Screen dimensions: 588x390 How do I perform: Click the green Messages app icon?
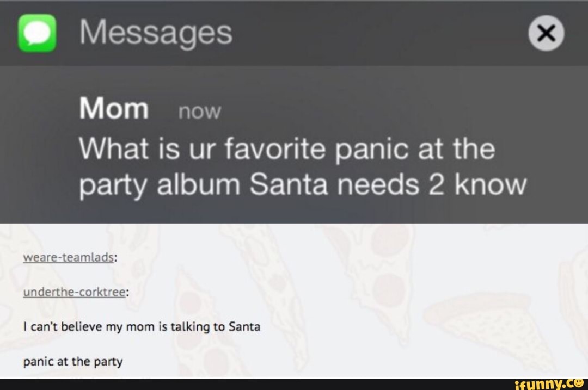click(x=37, y=33)
